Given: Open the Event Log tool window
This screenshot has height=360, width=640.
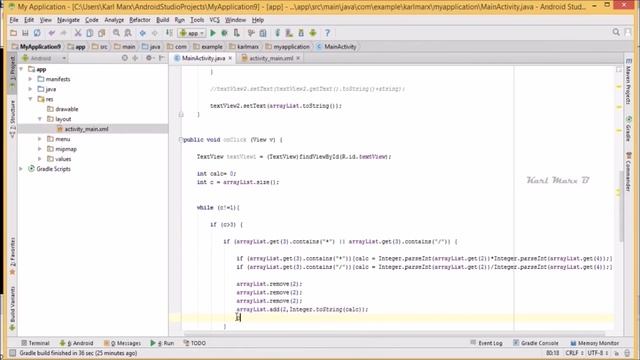Looking at the screenshot, I should 486,343.
